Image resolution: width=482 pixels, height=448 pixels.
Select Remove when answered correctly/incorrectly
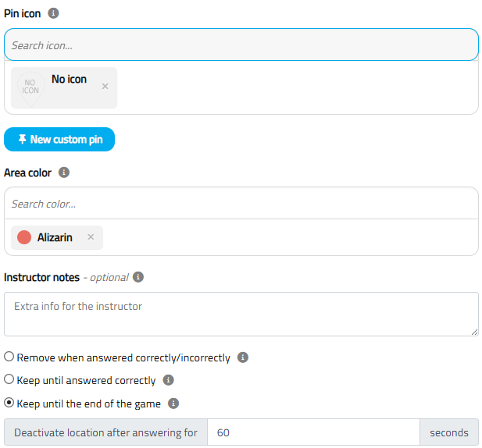click(9, 357)
